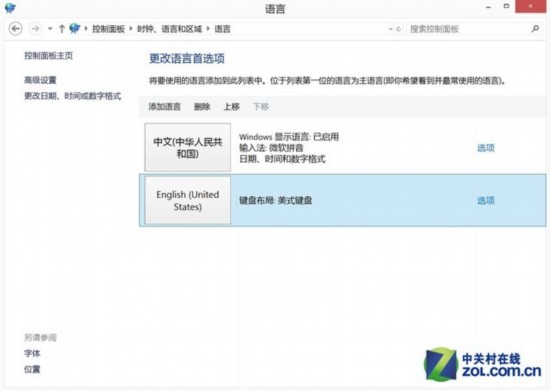Minimize the 语言 window
550x391 pixels.
pos(488,6)
